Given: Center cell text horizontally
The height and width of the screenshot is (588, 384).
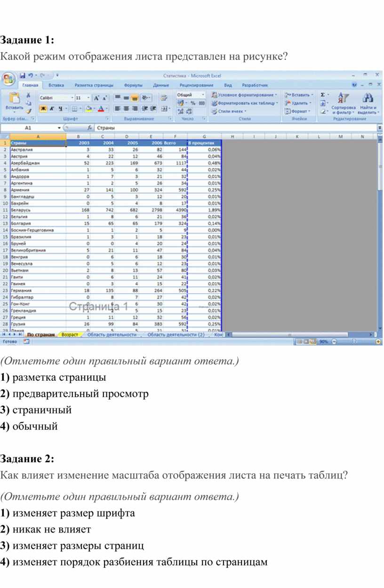Looking at the screenshot, I should [127, 109].
